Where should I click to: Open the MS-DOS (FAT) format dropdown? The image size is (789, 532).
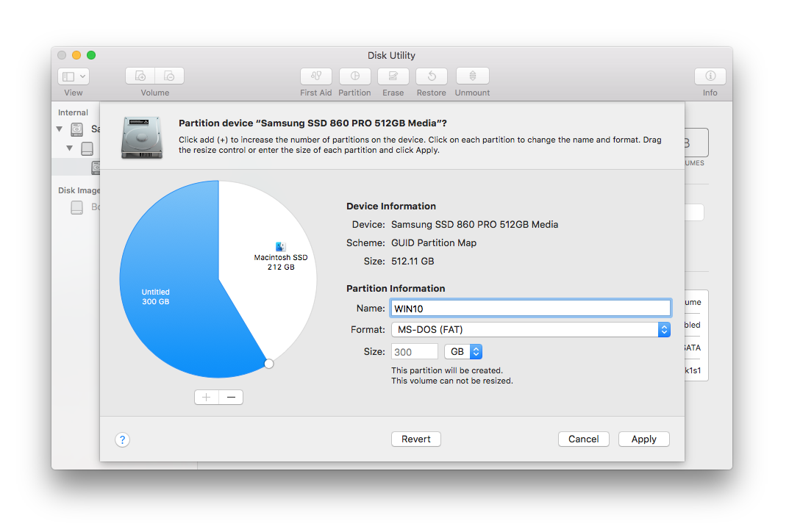click(x=531, y=329)
